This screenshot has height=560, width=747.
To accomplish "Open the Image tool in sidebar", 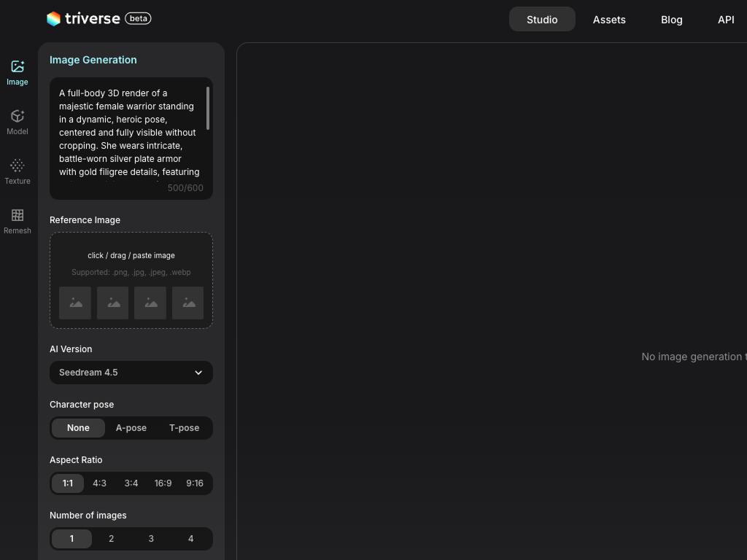I will pyautogui.click(x=18, y=72).
